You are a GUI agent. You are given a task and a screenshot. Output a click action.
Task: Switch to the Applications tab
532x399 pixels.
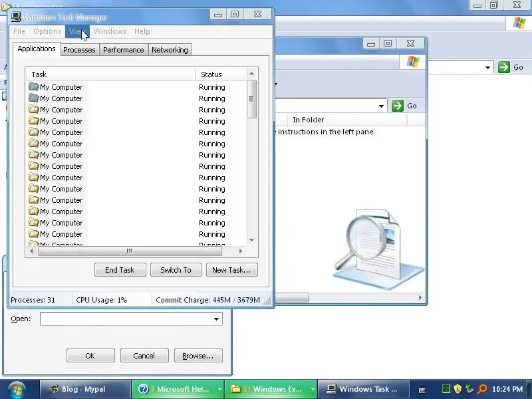coord(37,49)
